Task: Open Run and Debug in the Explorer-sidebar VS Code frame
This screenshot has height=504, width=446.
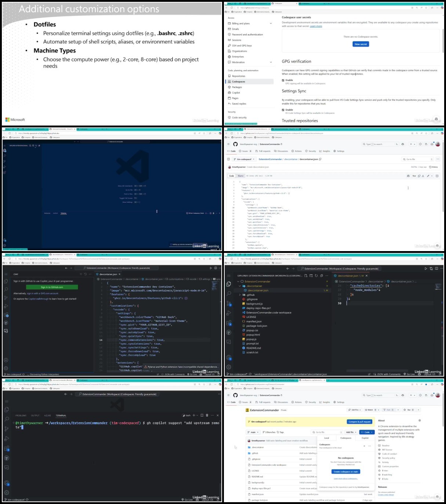Action: click(229, 313)
